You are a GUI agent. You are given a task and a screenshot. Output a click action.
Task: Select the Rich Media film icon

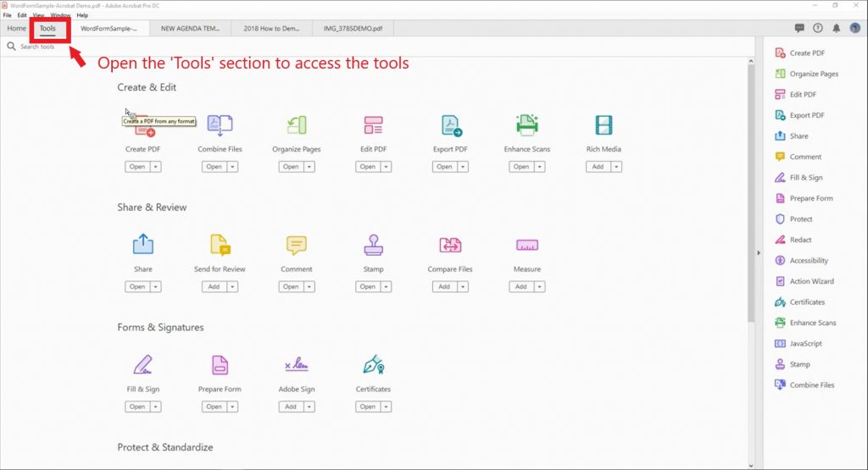[604, 125]
